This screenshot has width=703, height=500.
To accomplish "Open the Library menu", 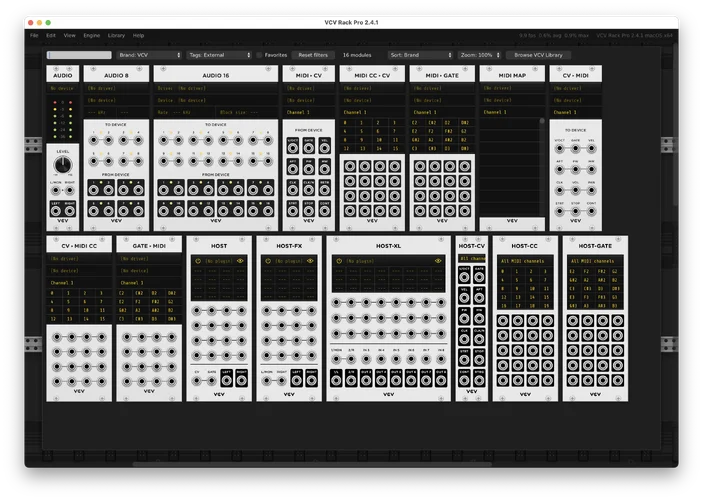I will point(116,35).
